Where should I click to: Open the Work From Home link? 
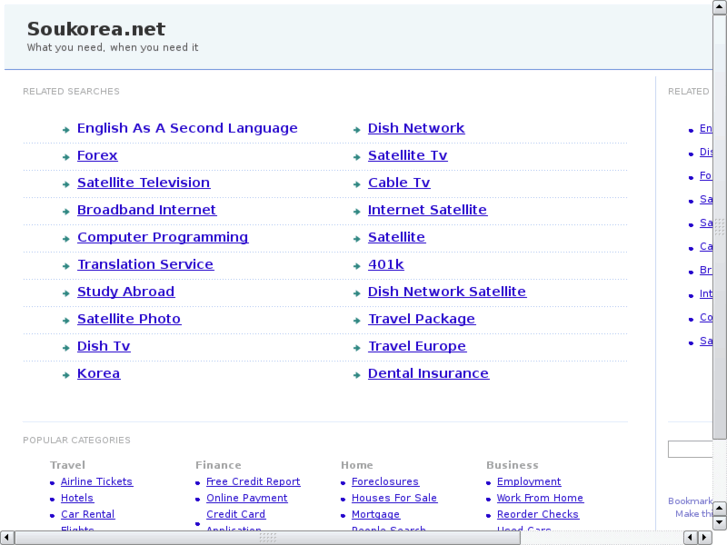coord(540,498)
